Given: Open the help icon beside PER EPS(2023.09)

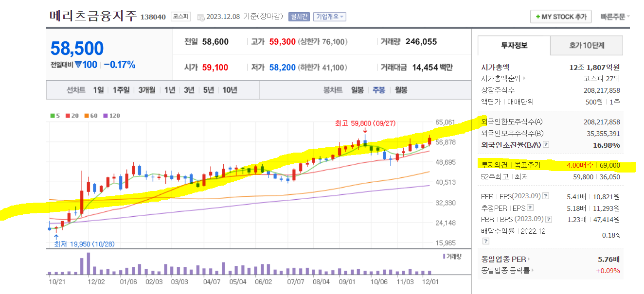Looking at the screenshot, I should [546, 196].
